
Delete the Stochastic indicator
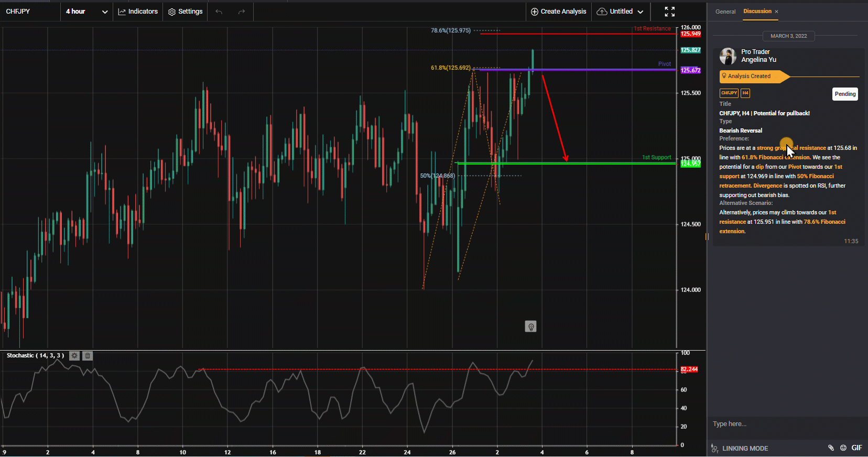pos(88,356)
